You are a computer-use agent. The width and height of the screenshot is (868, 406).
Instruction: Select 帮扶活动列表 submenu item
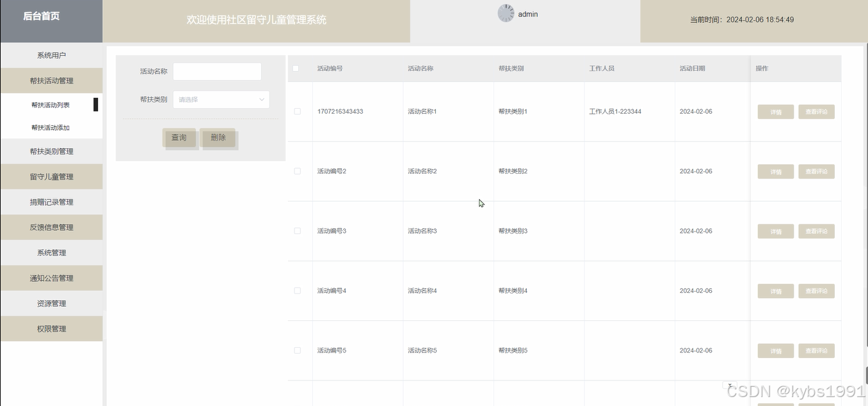(51, 105)
